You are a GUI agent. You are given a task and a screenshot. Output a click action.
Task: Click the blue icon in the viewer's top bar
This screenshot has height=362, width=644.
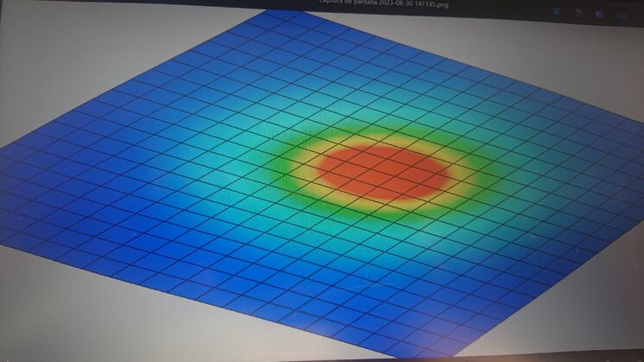point(557,11)
